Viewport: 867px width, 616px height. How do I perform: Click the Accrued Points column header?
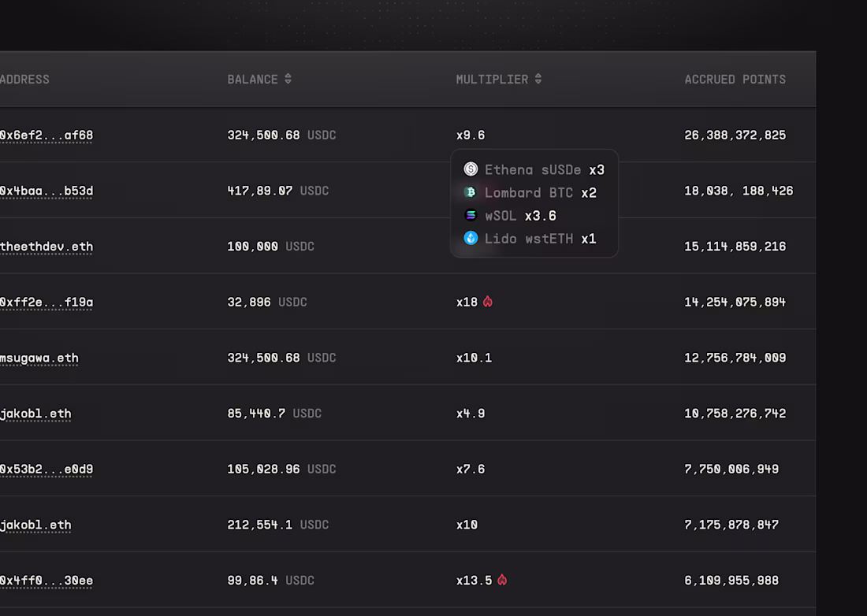tap(735, 80)
